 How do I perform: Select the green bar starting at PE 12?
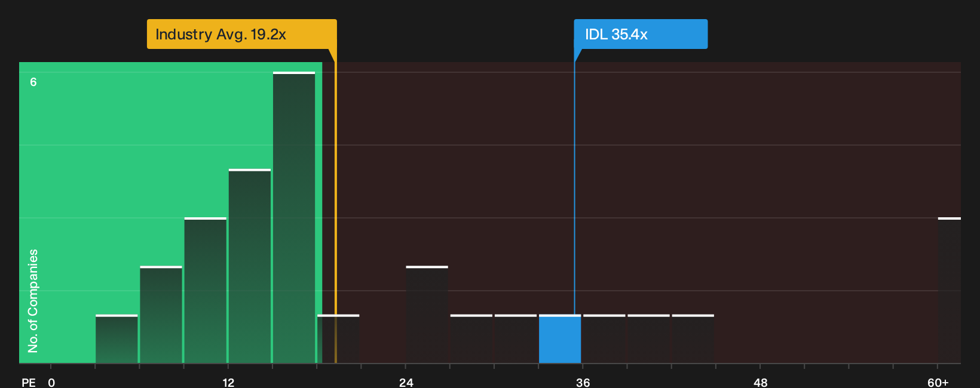(x=250, y=266)
